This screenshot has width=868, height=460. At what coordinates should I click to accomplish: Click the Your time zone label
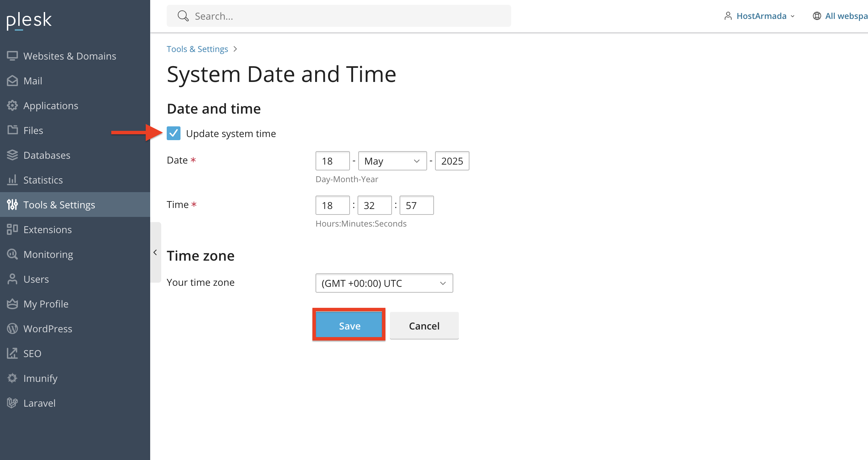pyautogui.click(x=200, y=282)
